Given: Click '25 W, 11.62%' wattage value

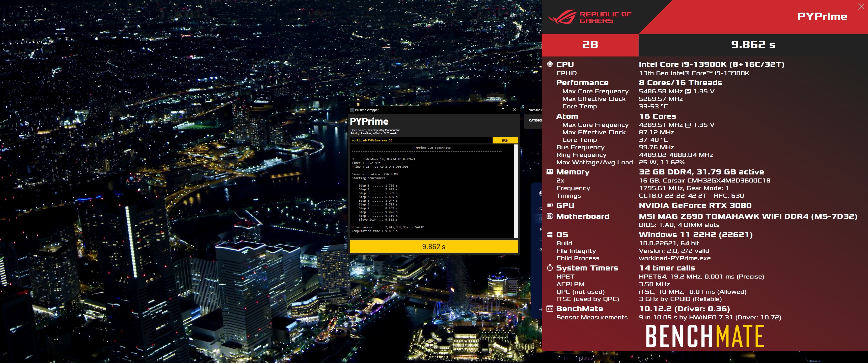Looking at the screenshot, I should (x=662, y=162).
